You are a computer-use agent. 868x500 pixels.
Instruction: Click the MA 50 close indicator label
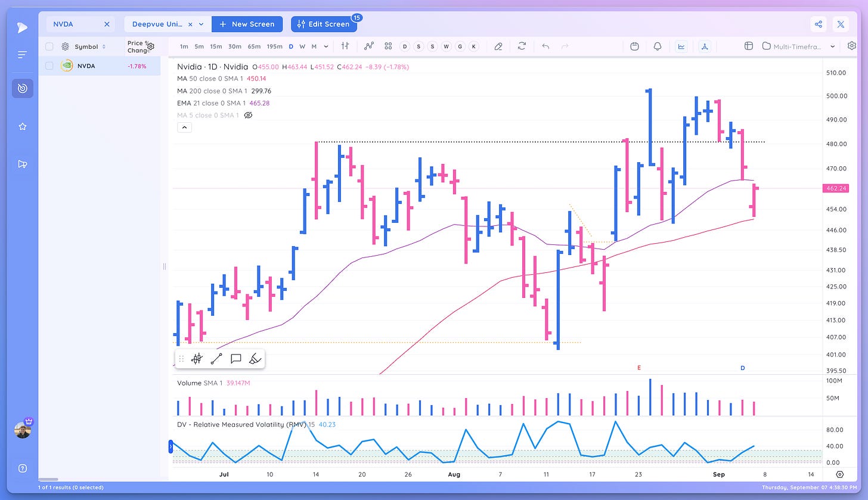(x=212, y=79)
